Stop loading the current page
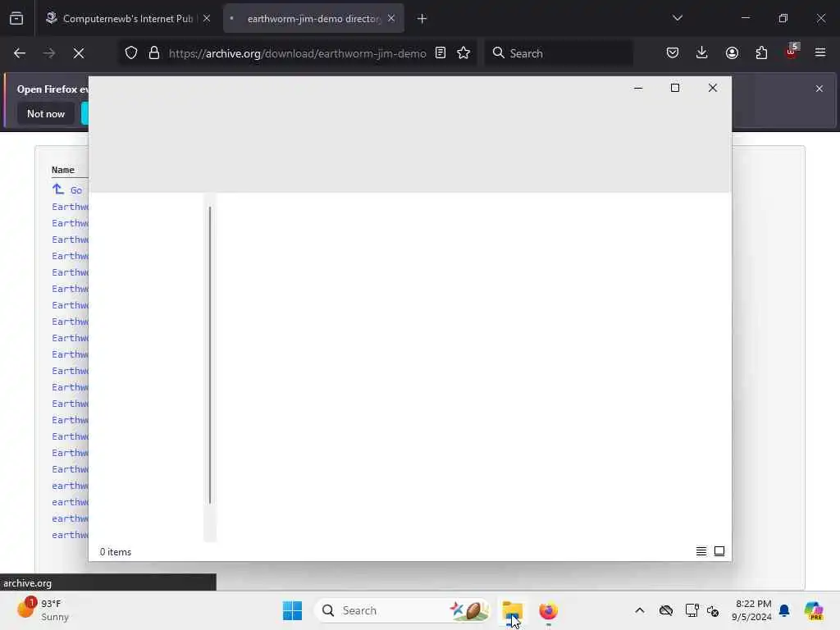Image resolution: width=840 pixels, height=630 pixels. [79, 53]
